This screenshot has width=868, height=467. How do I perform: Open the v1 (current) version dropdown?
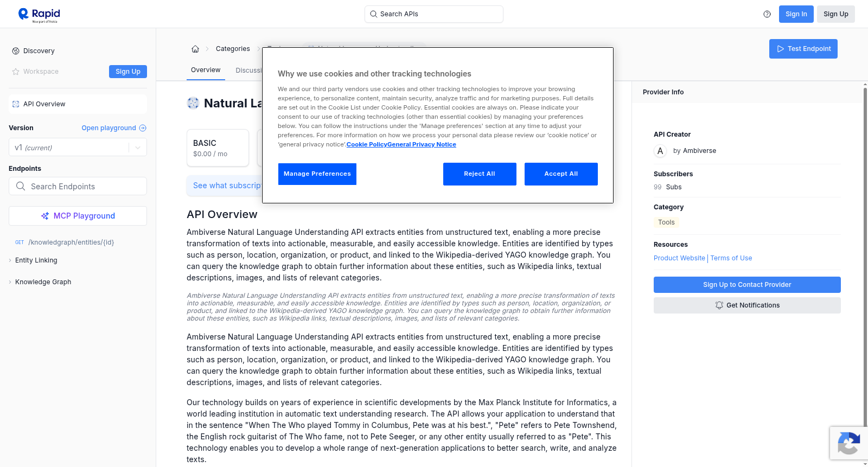click(78, 148)
